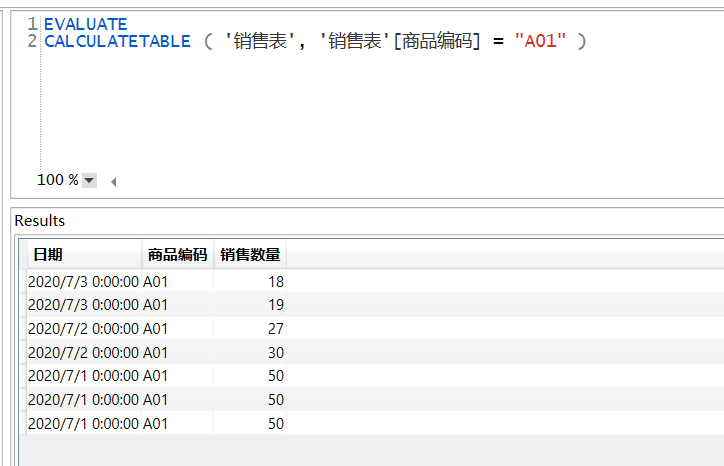Image resolution: width=724 pixels, height=466 pixels.
Task: Select the Results panel title
Action: 40,221
